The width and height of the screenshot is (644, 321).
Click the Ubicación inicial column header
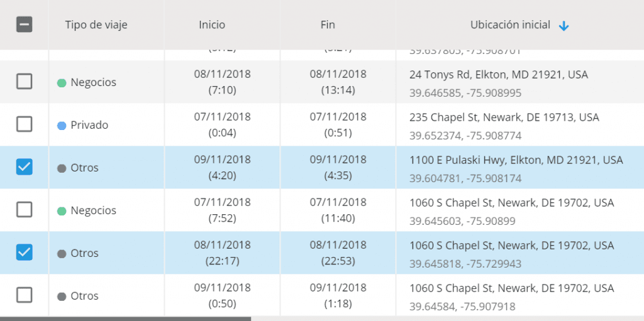(x=510, y=25)
